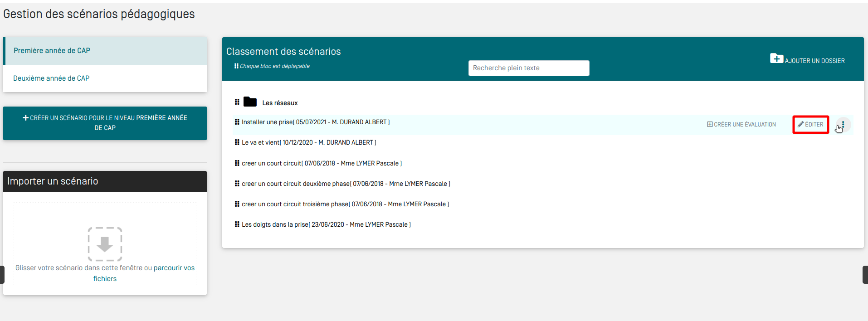
Task: Click Créer une évaluation button
Action: point(741,125)
